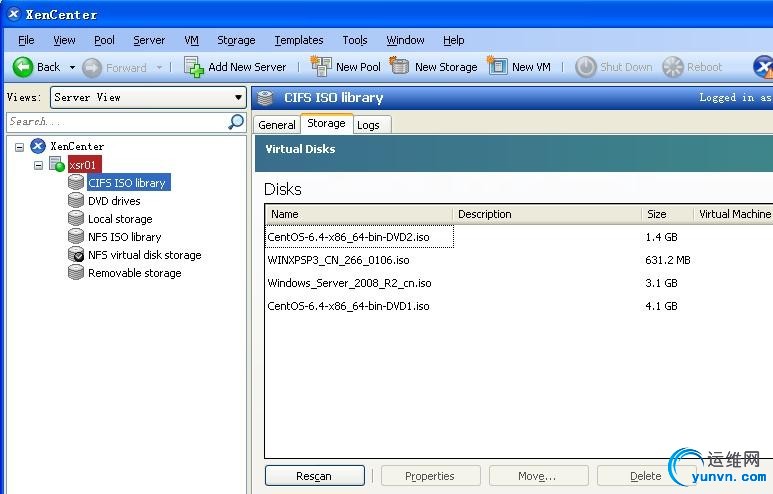The width and height of the screenshot is (773, 494).
Task: Click the 631.2 MB size cell
Action: pos(668,260)
